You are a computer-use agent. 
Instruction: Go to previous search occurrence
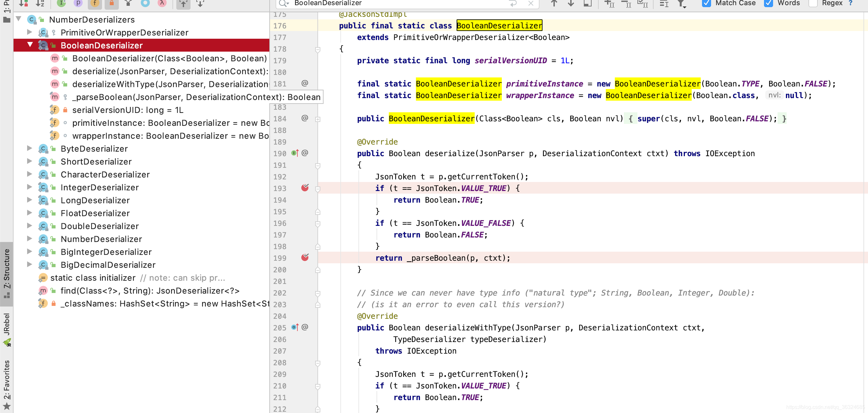tap(554, 3)
